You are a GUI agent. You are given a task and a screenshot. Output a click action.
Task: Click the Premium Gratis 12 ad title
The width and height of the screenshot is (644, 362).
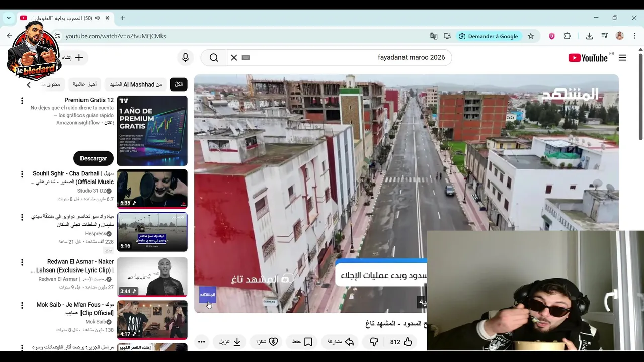[x=89, y=100]
